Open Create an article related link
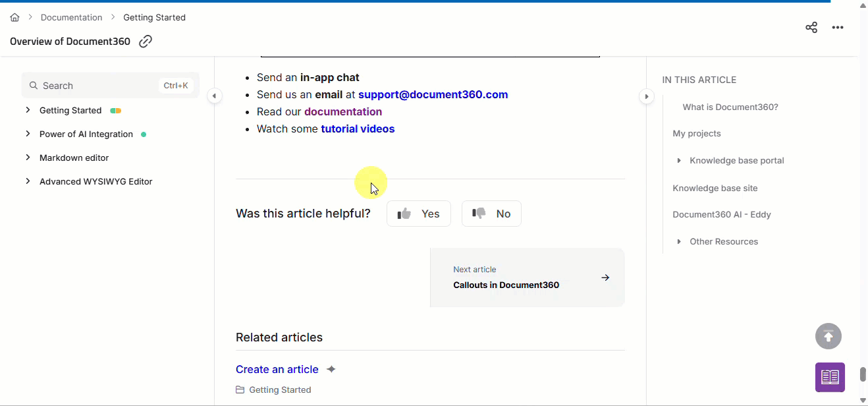This screenshot has width=868, height=406. (x=277, y=369)
